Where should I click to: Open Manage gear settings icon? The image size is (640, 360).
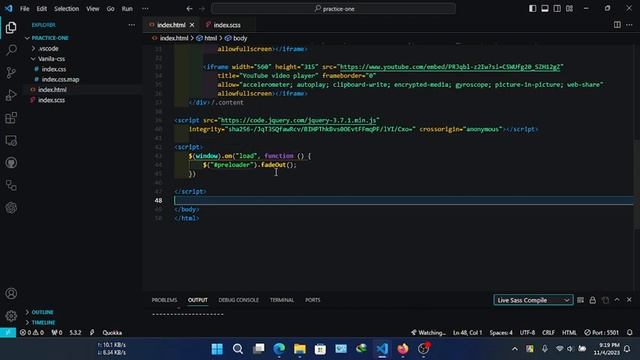(x=11, y=316)
